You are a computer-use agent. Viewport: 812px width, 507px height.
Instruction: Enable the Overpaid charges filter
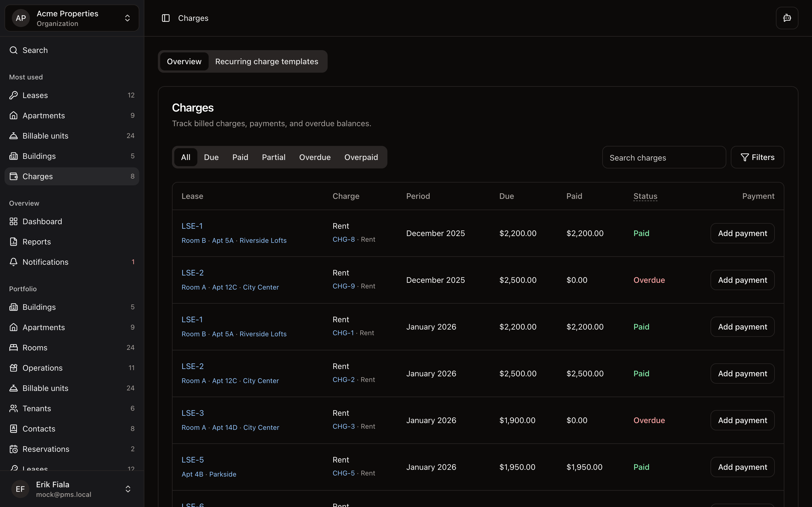coord(361,157)
